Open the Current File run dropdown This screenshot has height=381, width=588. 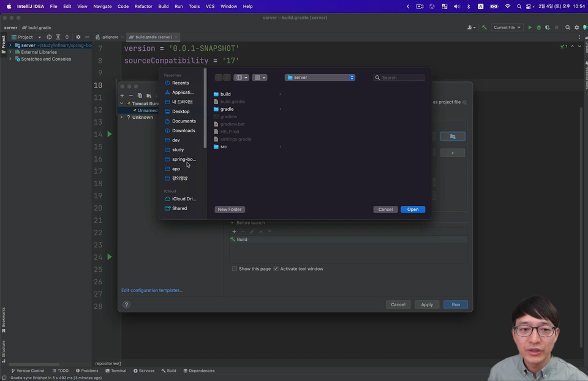(507, 28)
